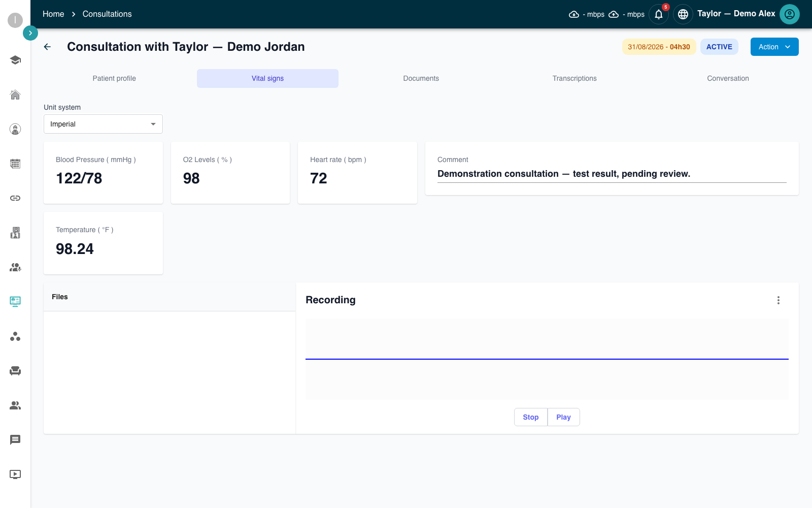
Task: Click the Files panel header
Action: point(170,297)
